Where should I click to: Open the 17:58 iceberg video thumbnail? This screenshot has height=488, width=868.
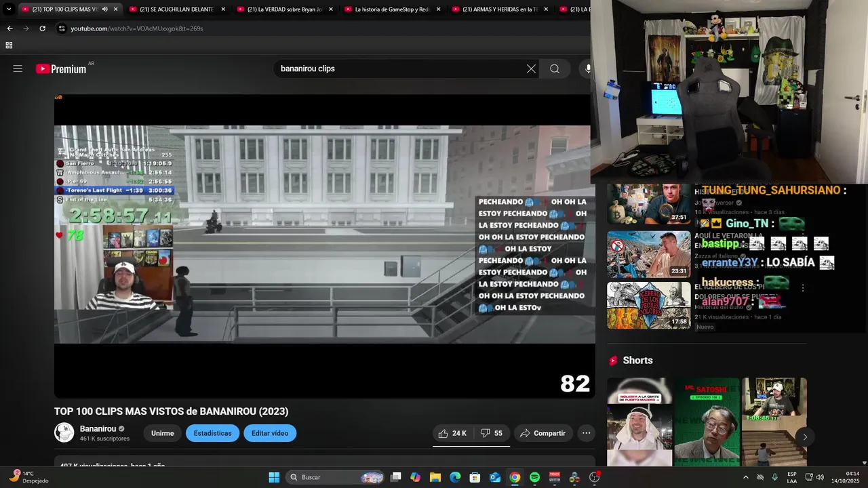(x=648, y=306)
